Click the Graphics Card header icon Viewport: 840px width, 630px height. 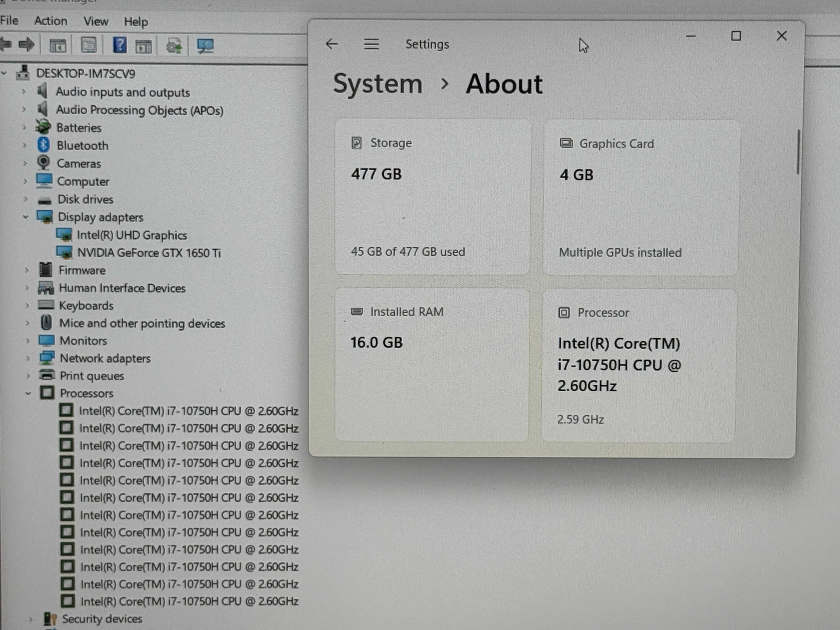pyautogui.click(x=566, y=144)
